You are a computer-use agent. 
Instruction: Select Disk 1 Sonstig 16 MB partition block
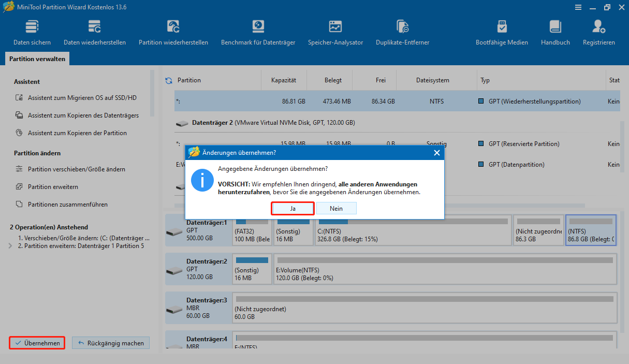click(294, 230)
